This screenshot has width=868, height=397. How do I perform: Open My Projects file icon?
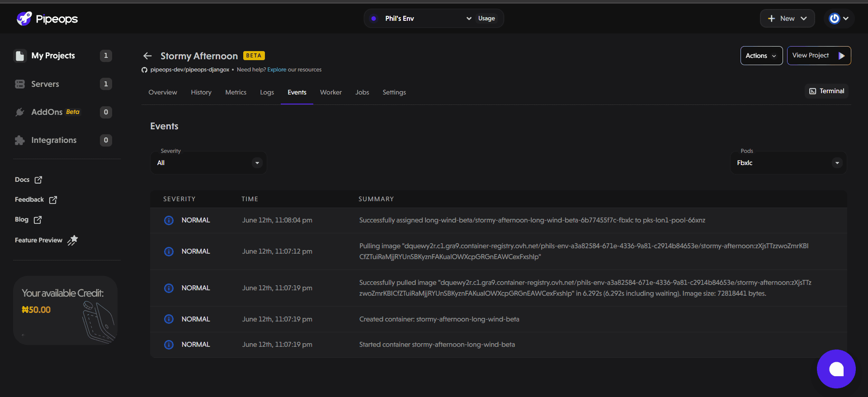(x=20, y=56)
